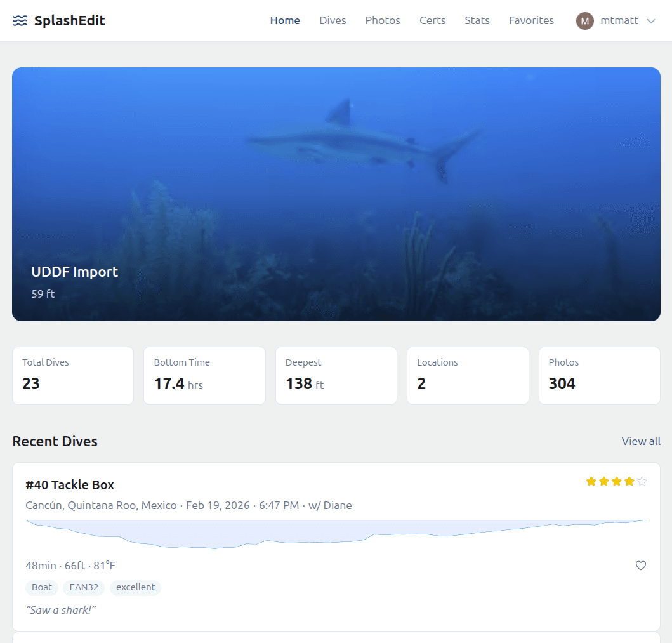Select the "EAN32" gas tag

point(84,587)
